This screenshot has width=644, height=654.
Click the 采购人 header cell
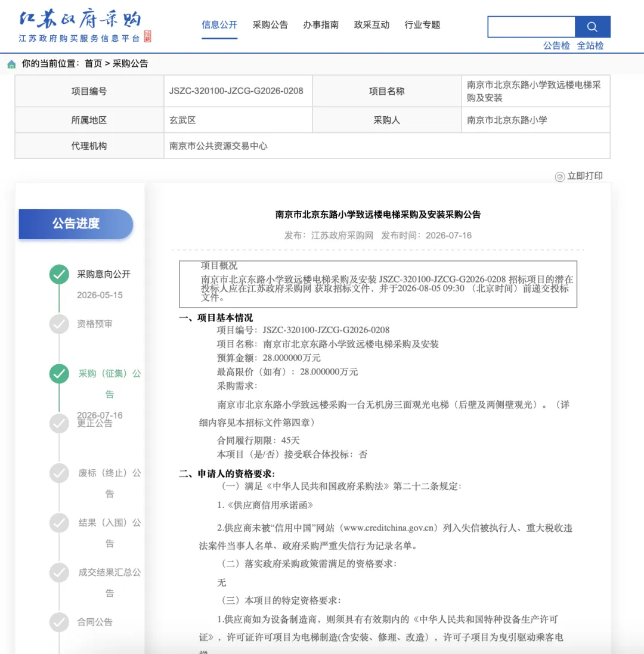click(x=386, y=120)
